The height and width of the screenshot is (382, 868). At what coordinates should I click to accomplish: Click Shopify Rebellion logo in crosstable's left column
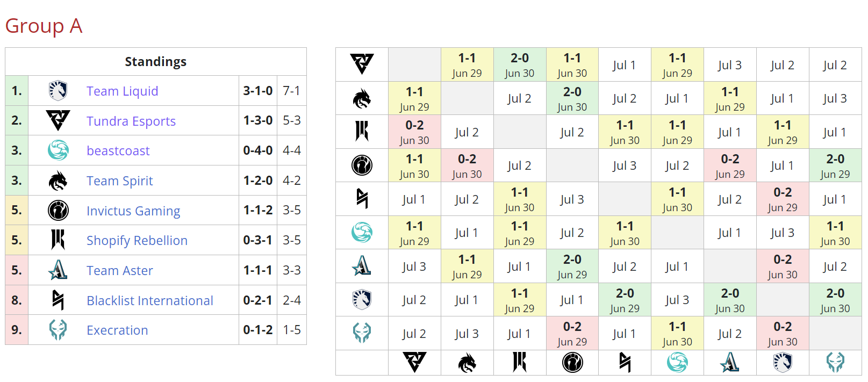coord(362,132)
